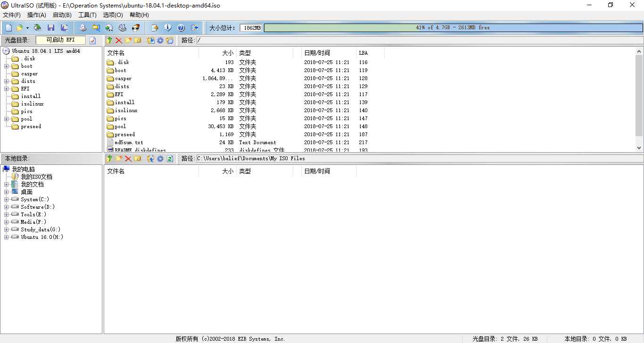644x343 pixels.
Task: Sort image list by 类型 column header
Action: 264,53
